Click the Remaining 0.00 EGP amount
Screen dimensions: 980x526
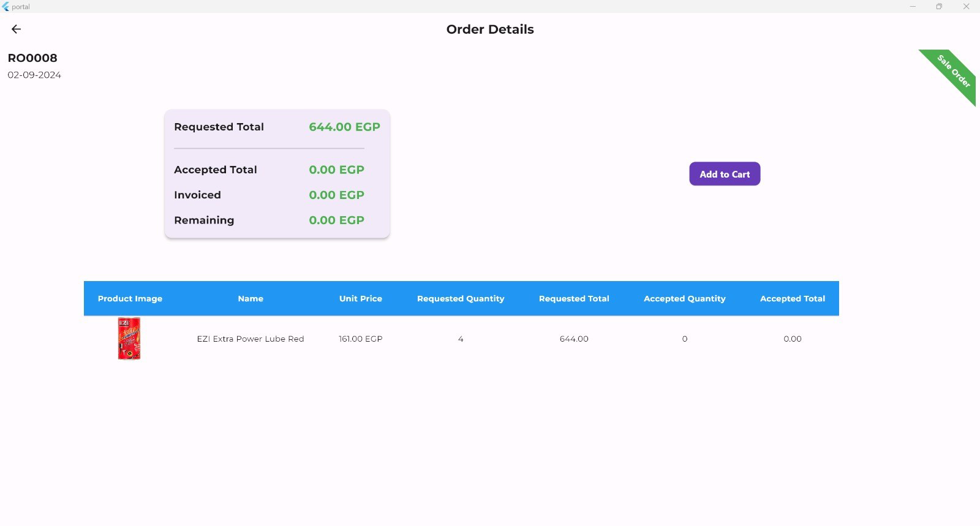pyautogui.click(x=336, y=220)
